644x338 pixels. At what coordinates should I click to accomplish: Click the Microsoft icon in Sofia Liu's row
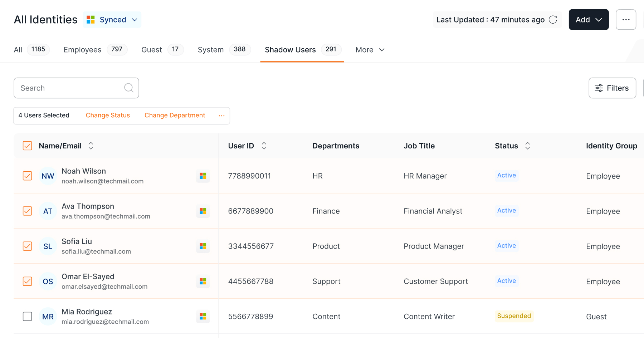coord(203,246)
